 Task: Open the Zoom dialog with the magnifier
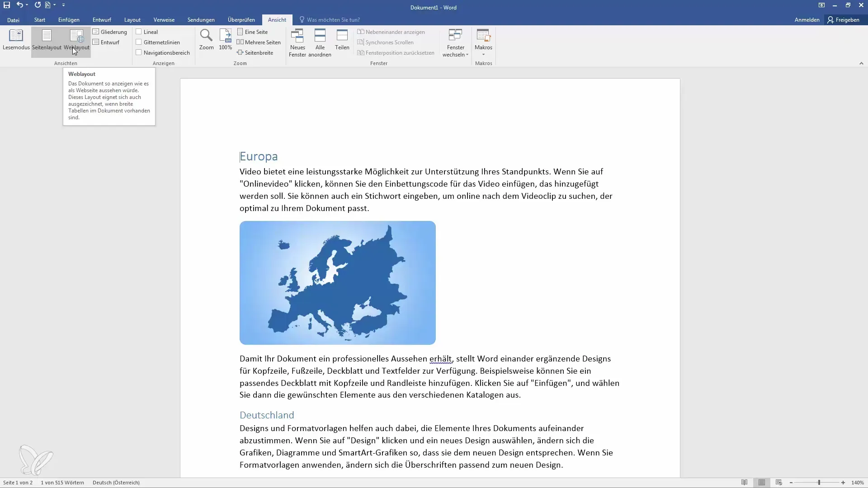(x=206, y=40)
